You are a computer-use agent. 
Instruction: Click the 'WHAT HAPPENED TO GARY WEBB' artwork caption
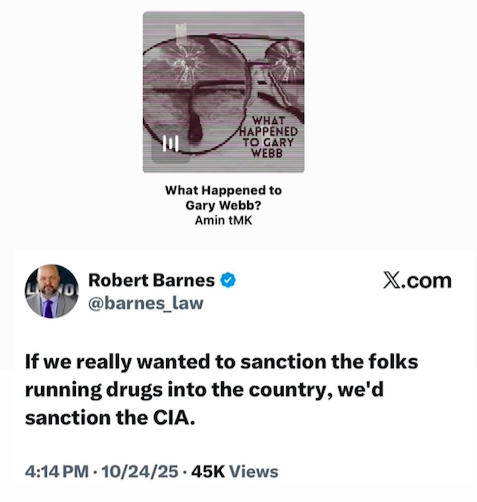(x=269, y=137)
